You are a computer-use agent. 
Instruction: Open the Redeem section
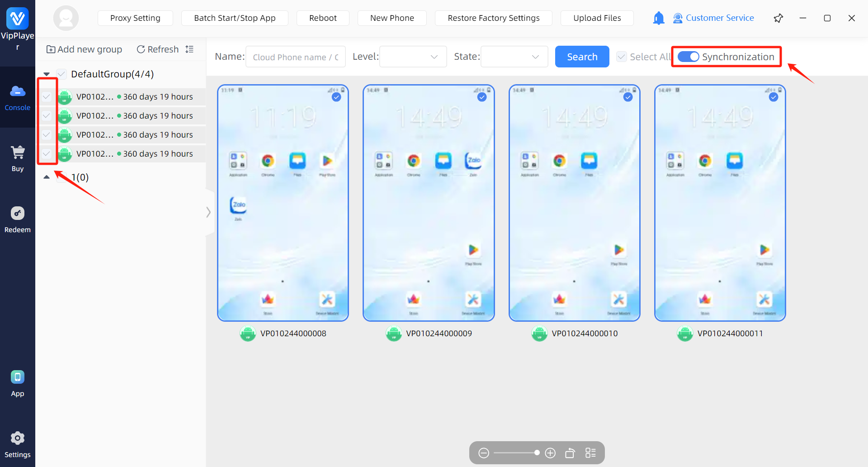tap(18, 219)
